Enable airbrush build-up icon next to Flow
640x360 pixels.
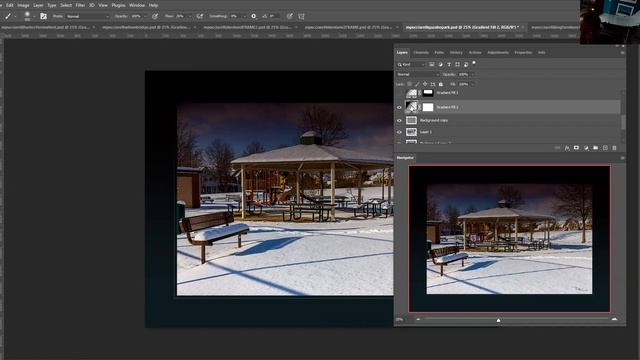[x=200, y=16]
